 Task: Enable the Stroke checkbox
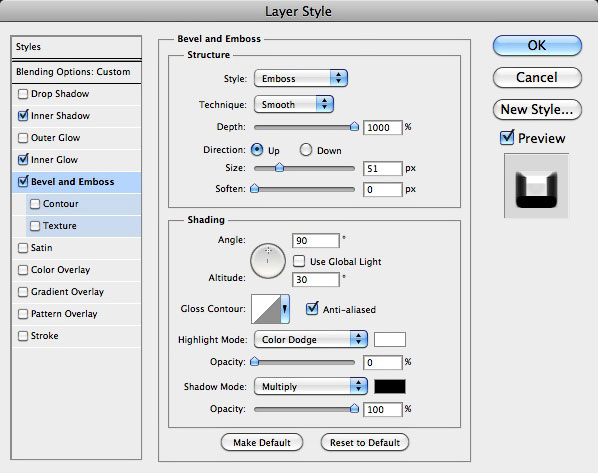coord(23,336)
